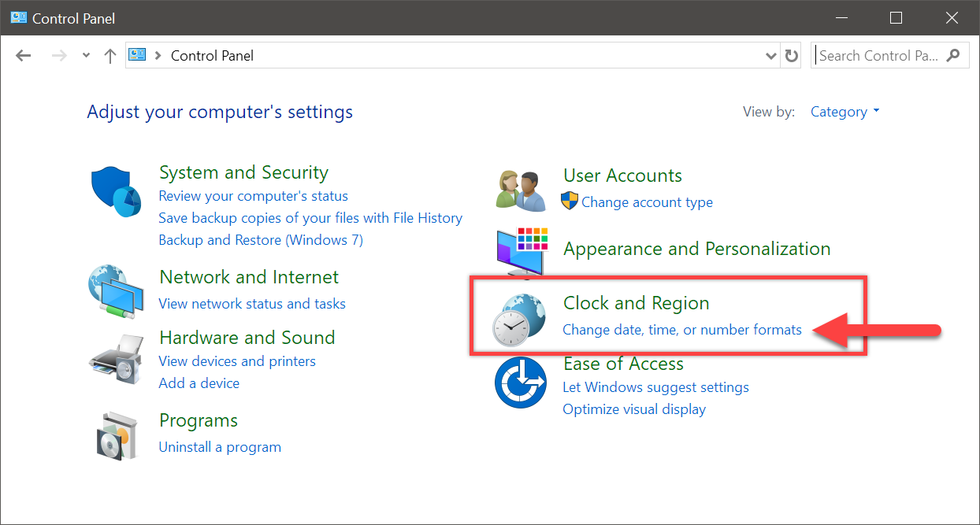Open Programs disc box icon
Image resolution: width=980 pixels, height=525 pixels.
pyautogui.click(x=117, y=435)
